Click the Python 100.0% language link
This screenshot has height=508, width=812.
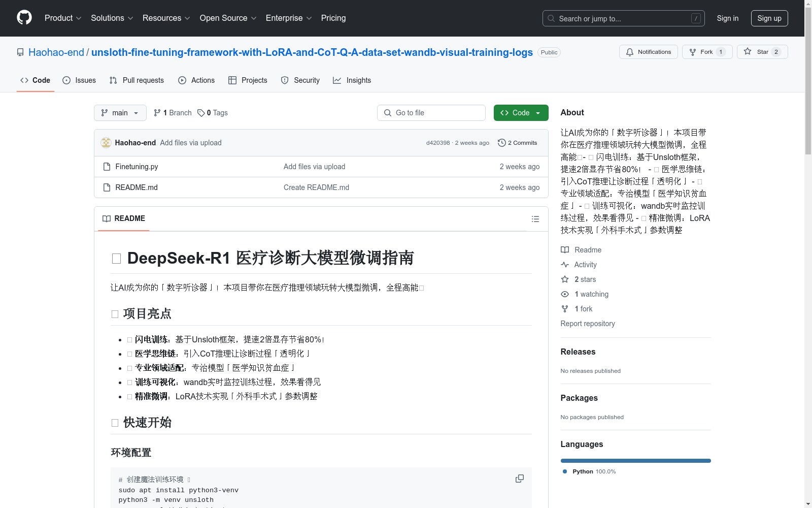pos(589,471)
